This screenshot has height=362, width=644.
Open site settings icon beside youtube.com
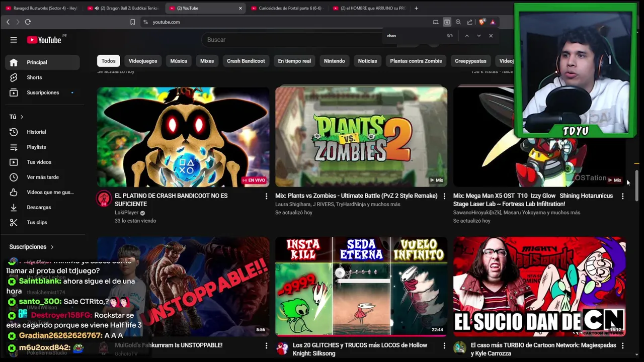coord(146,22)
